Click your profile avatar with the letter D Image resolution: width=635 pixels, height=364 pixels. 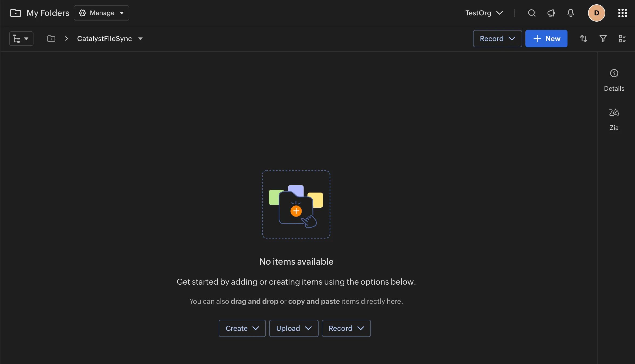click(596, 13)
